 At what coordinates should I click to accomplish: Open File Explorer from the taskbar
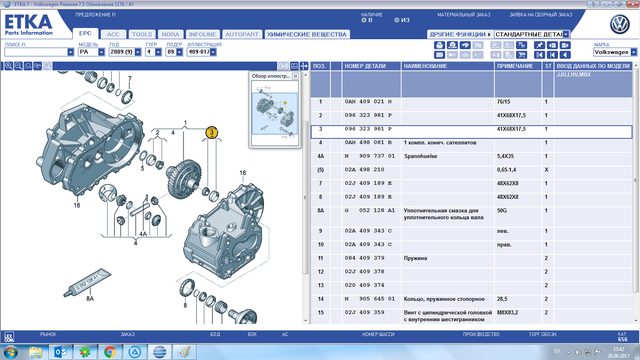coord(36,352)
